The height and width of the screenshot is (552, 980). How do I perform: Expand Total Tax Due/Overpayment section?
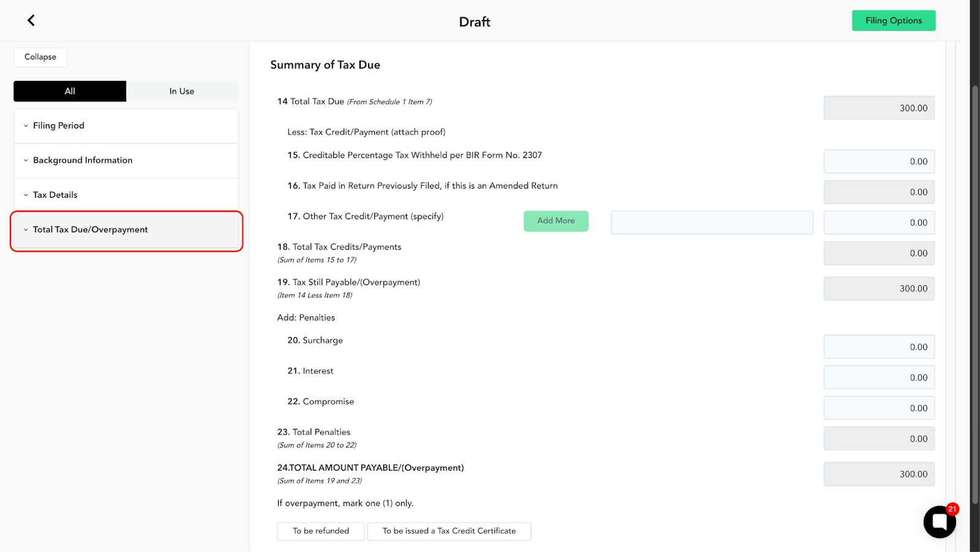[126, 230]
